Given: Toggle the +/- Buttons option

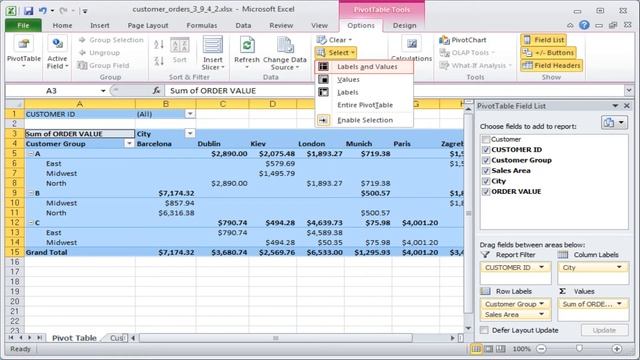Looking at the screenshot, I should point(549,53).
